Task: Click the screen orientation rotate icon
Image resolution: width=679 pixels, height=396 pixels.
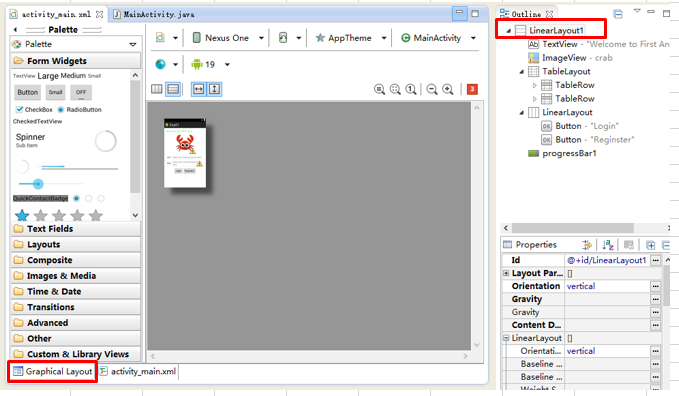Action: click(283, 38)
